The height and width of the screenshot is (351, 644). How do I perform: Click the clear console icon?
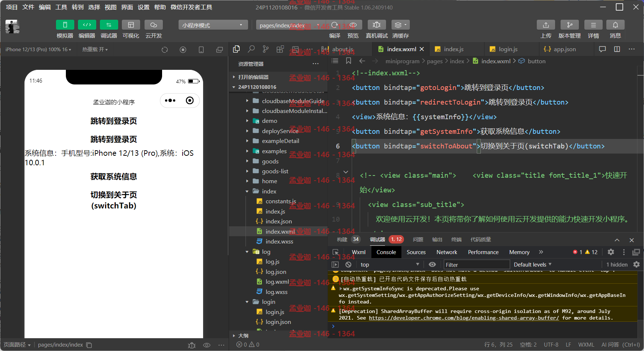coord(348,264)
